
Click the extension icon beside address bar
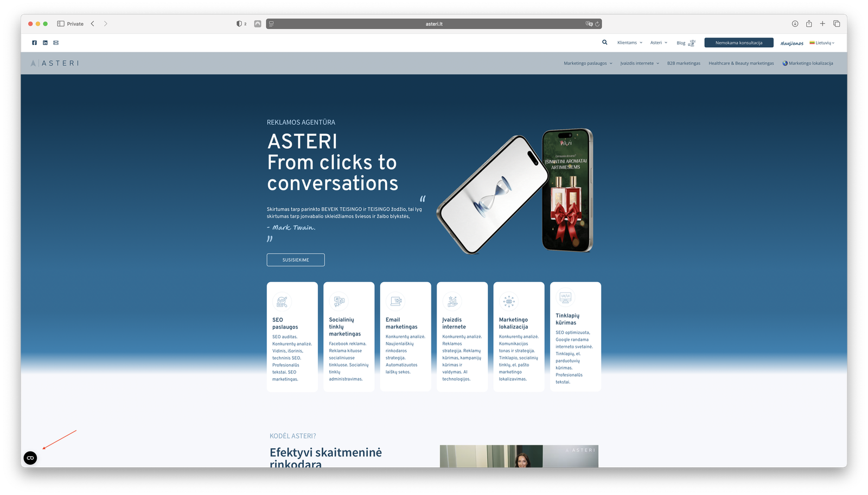[258, 24]
